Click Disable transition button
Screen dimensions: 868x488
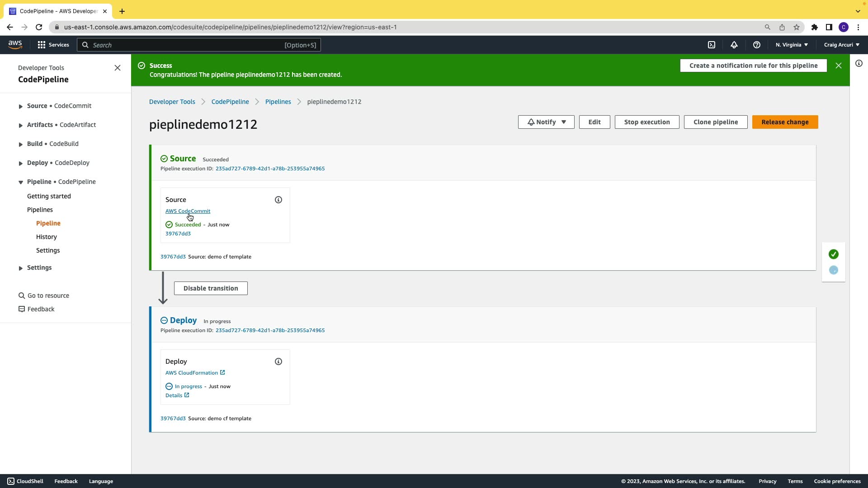(x=211, y=288)
